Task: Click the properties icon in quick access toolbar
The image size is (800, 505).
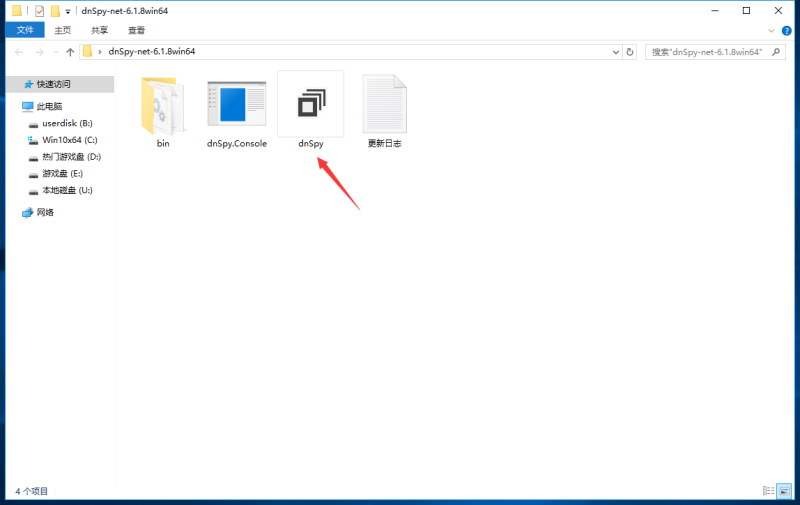Action: coord(39,11)
